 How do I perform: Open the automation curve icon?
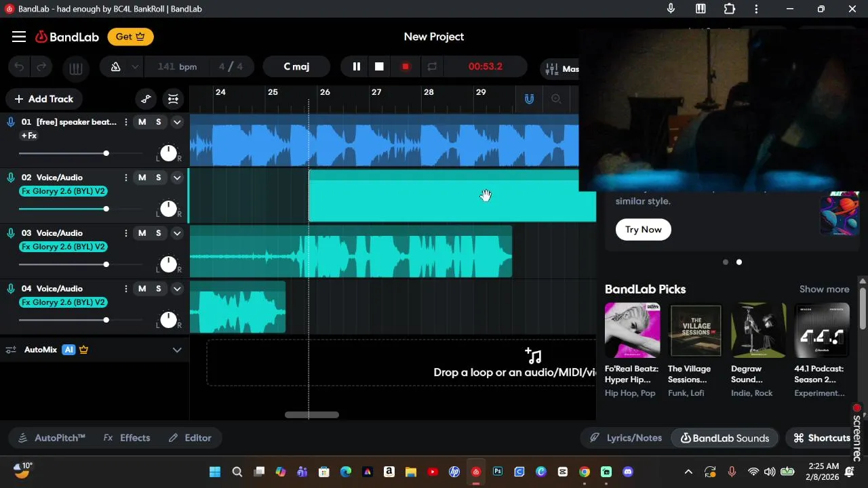click(x=146, y=99)
